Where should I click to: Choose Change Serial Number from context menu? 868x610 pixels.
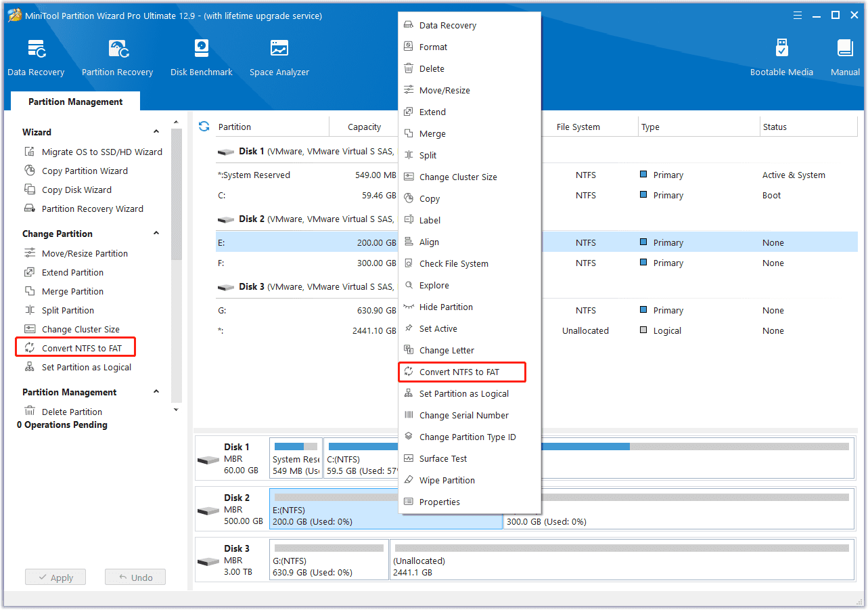(469, 415)
